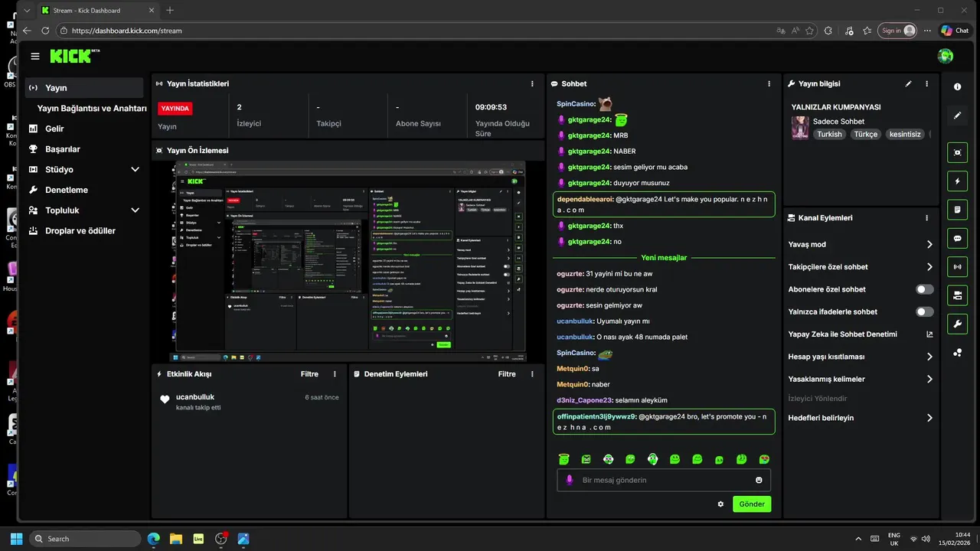Open Denetim Eylemleri three-dot menu
Screen dimensions: 980x551
click(532, 374)
